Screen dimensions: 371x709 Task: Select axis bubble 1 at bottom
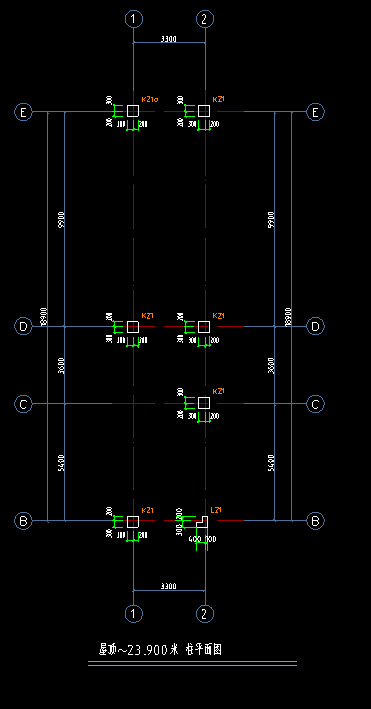(x=133, y=614)
